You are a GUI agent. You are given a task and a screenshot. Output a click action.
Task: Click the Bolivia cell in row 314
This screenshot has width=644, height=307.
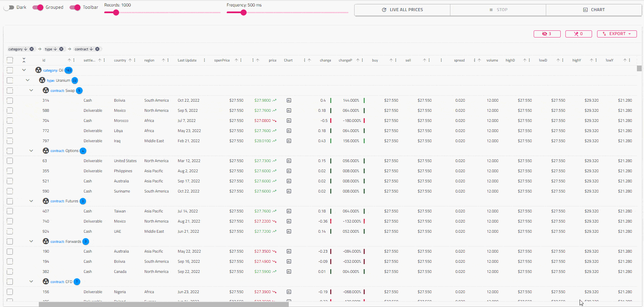point(119,100)
